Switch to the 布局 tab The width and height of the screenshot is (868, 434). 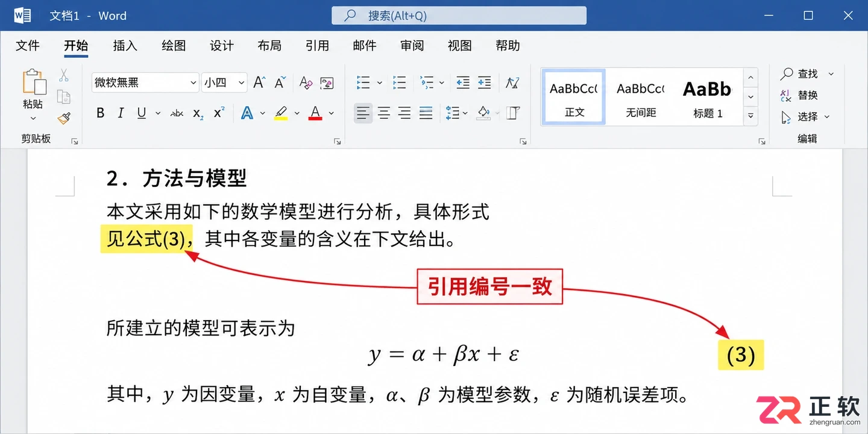tap(269, 46)
